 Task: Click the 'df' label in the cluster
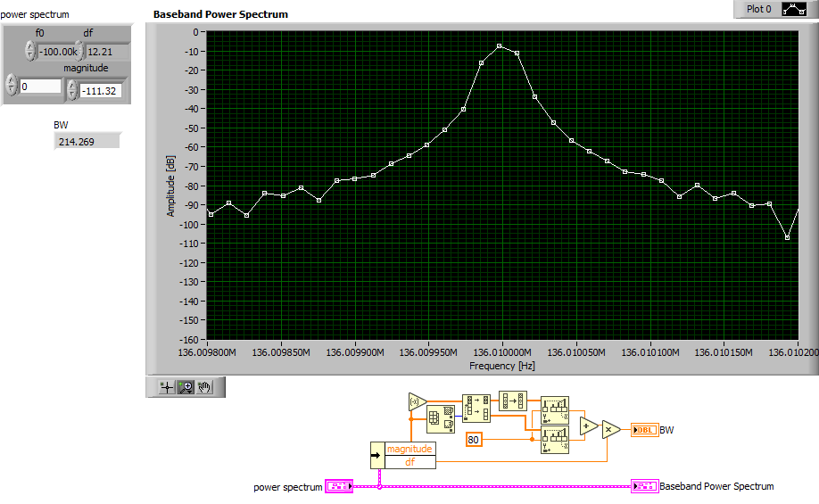point(87,33)
